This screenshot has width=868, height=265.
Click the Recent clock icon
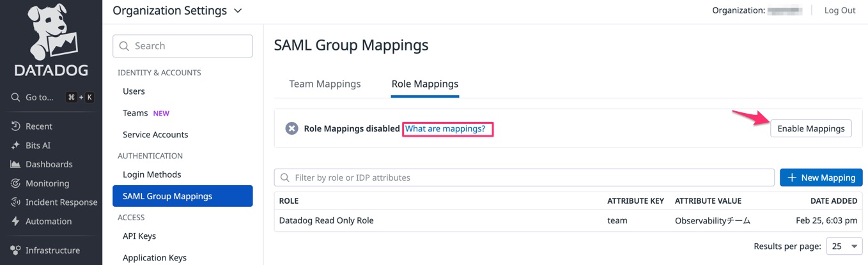click(16, 126)
